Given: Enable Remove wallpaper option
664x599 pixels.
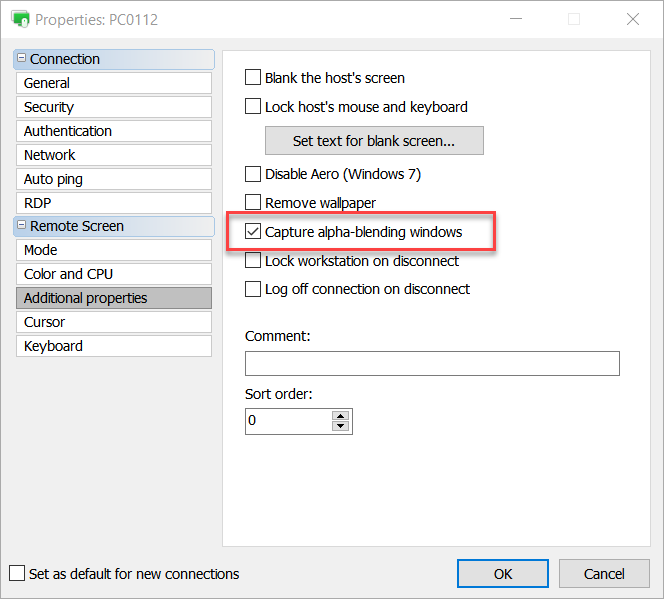Looking at the screenshot, I should tap(253, 203).
